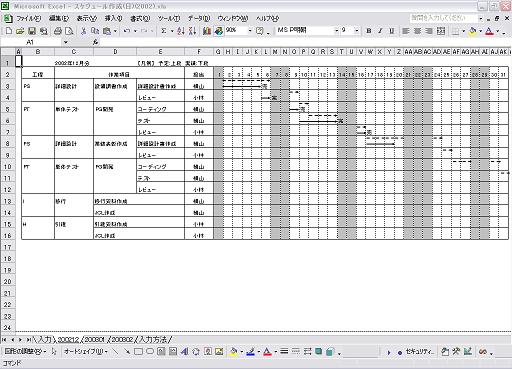The width and height of the screenshot is (512, 369).
Task: Click the Merge and Center icon
Action: tap(441, 31)
